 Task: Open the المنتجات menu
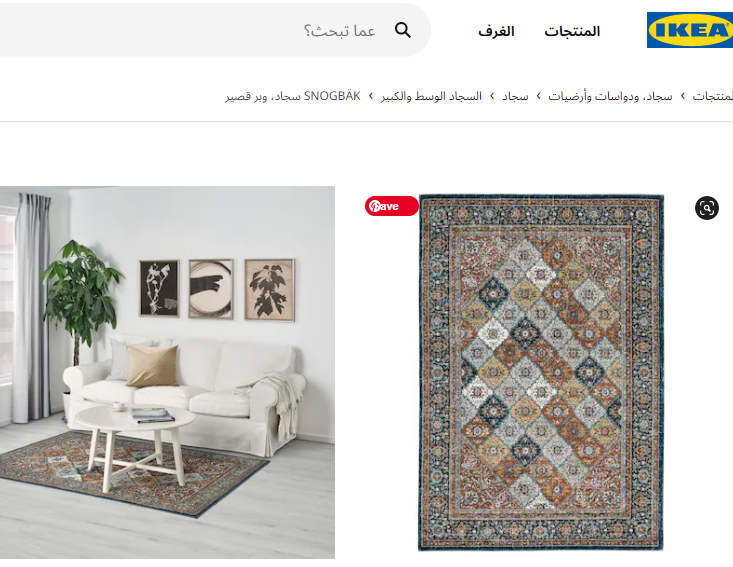572,31
